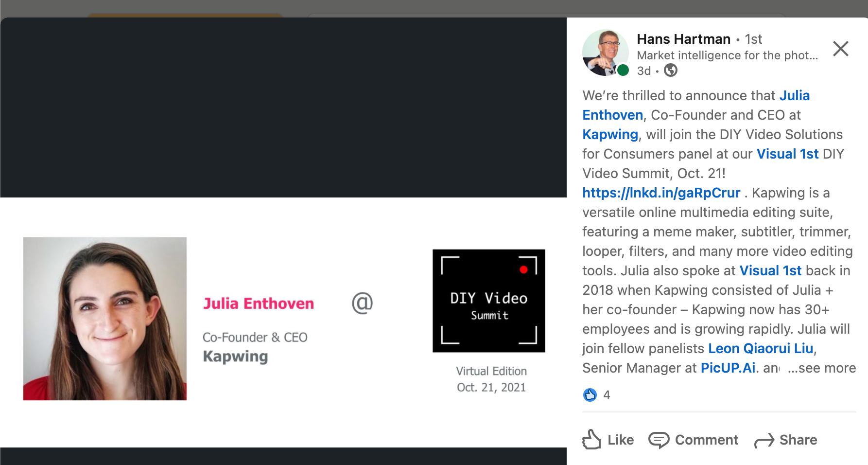Screen dimensions: 868x465
Task: Visit the Leon Qiaorui Liu profile link
Action: pos(761,348)
